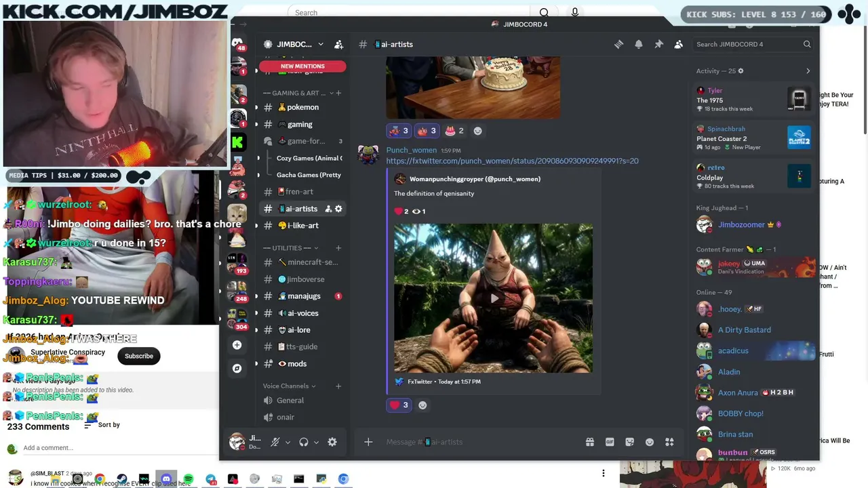Screen dimensions: 868x488
Task: Open Discord User Settings gear
Action: pos(332,442)
